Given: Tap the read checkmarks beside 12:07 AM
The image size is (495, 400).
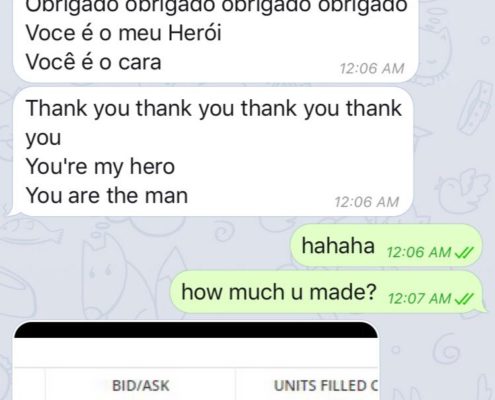Looking at the screenshot, I should pyautogui.click(x=464, y=298).
